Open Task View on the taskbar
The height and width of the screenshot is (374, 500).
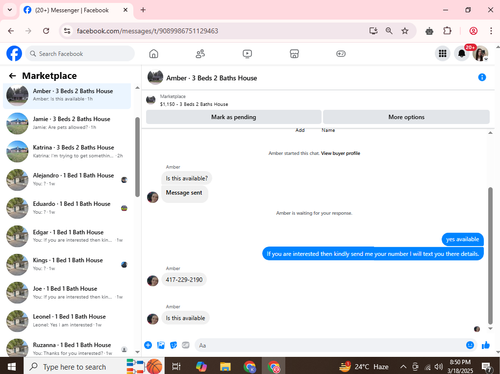176,367
